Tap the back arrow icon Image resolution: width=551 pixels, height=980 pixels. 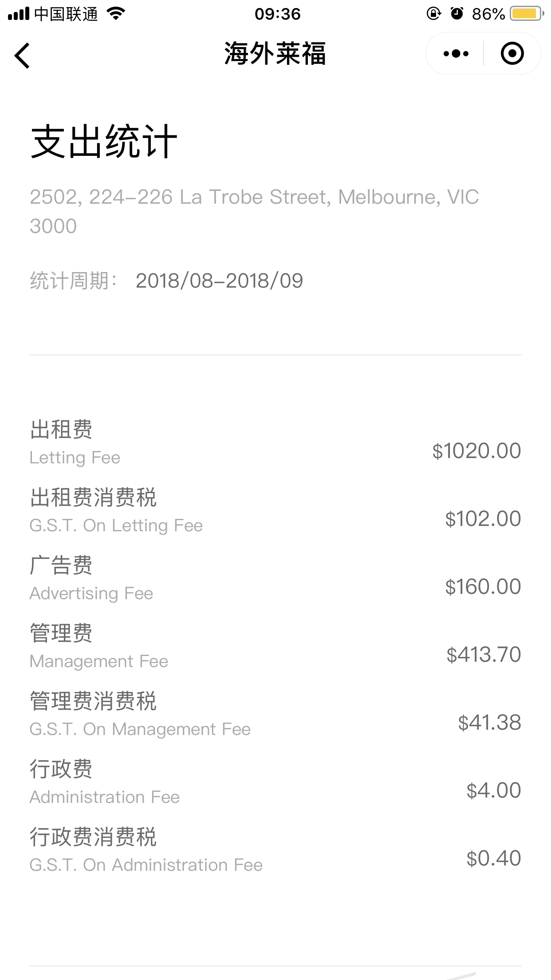[x=22, y=55]
